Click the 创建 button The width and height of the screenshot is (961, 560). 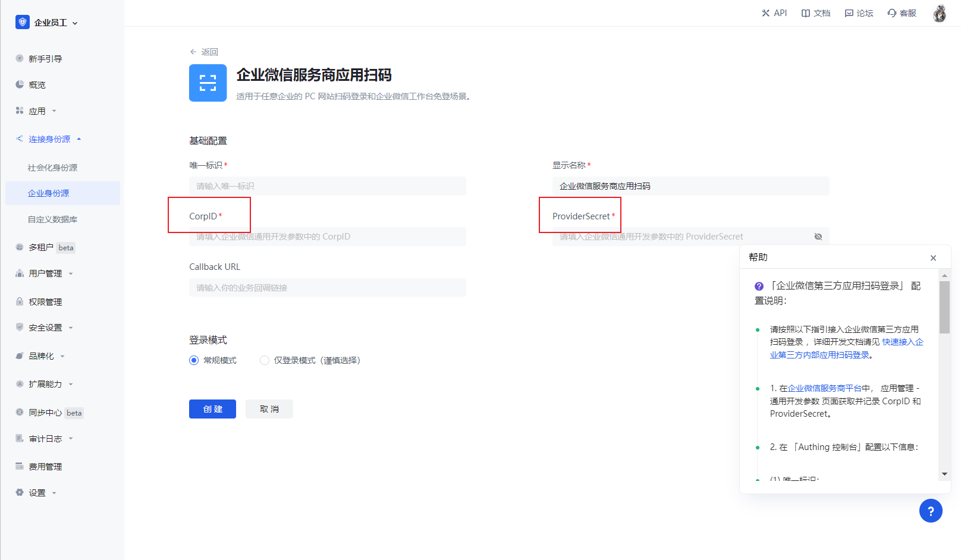click(x=212, y=409)
